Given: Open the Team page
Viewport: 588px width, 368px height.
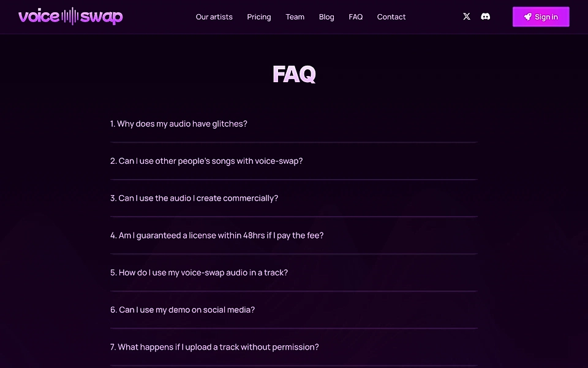Looking at the screenshot, I should (x=295, y=17).
